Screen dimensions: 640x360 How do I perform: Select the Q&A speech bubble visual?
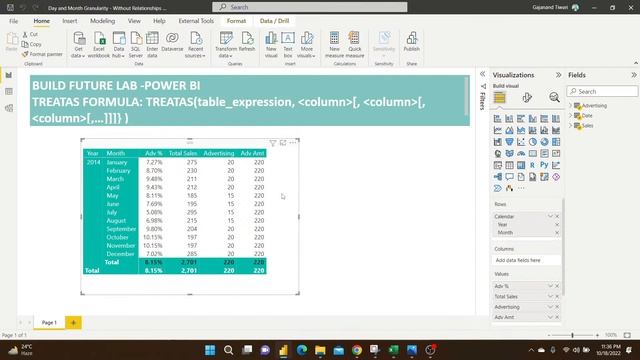[x=509, y=177]
